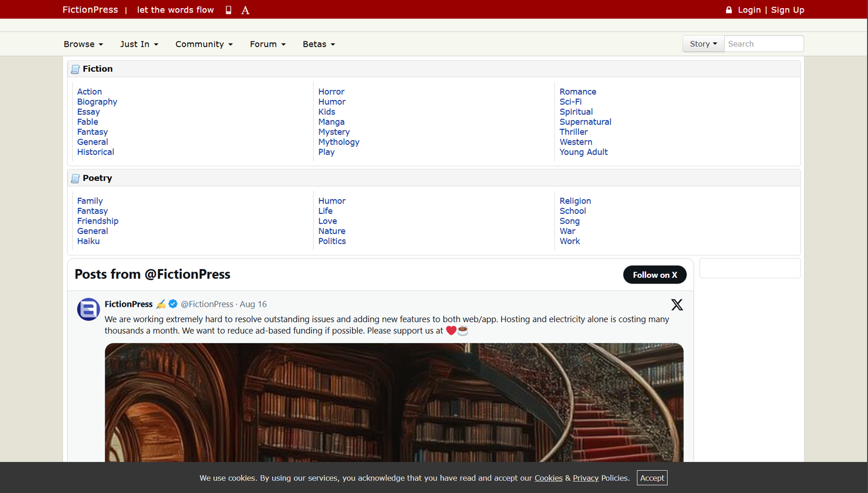868x493 pixels.
Task: Open the Action fiction category
Action: 90,92
